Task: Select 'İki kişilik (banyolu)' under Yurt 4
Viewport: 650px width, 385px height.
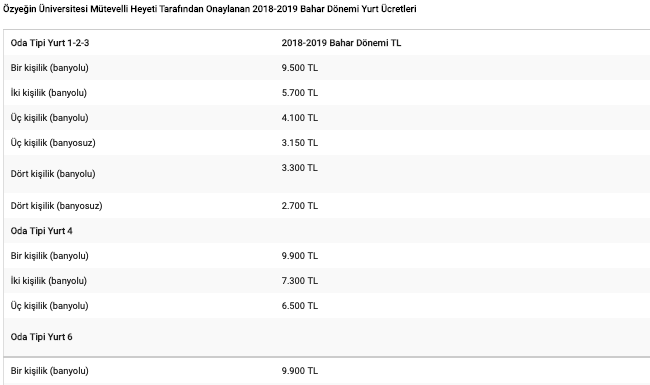Action: (49, 281)
